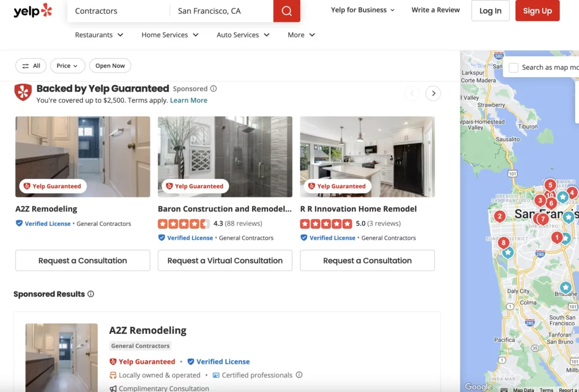Click the Log In button
Viewport: 579px width, 392px height.
490,11
